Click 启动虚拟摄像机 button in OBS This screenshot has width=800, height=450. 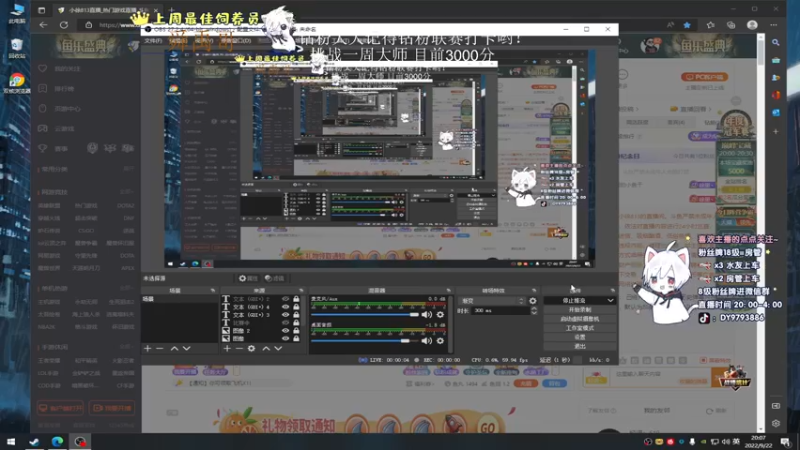pyautogui.click(x=580, y=319)
